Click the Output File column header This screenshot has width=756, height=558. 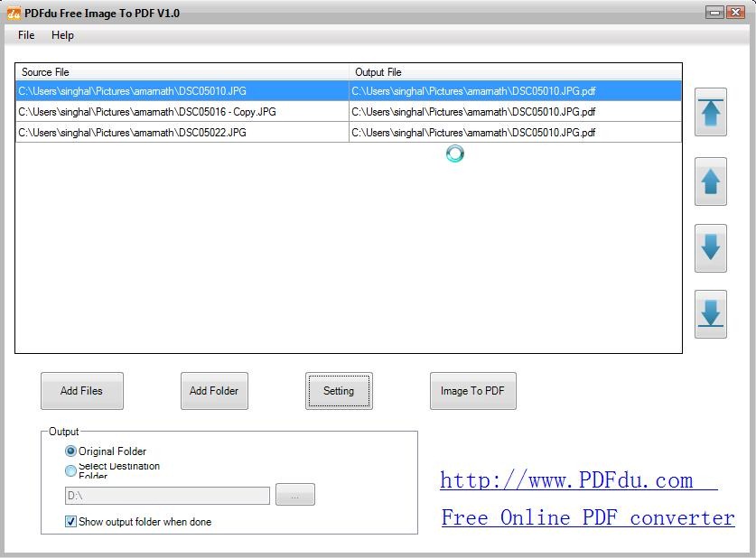516,72
